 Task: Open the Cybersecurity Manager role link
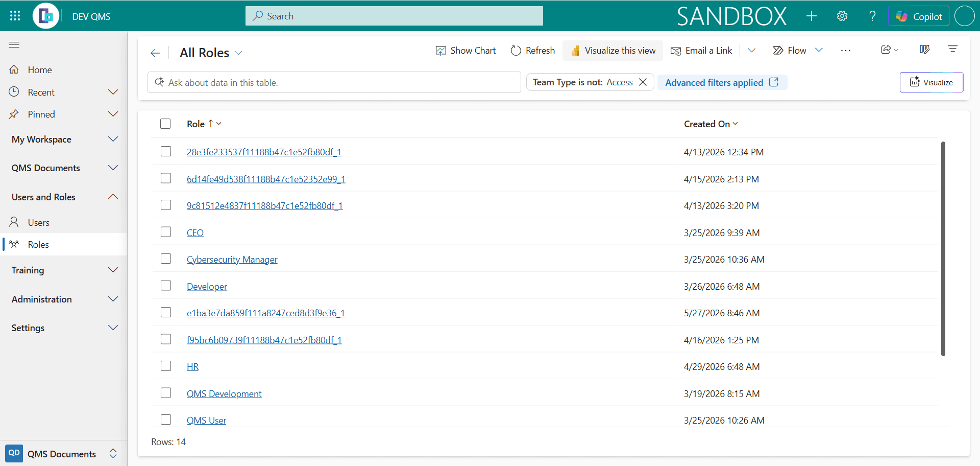[x=232, y=260]
